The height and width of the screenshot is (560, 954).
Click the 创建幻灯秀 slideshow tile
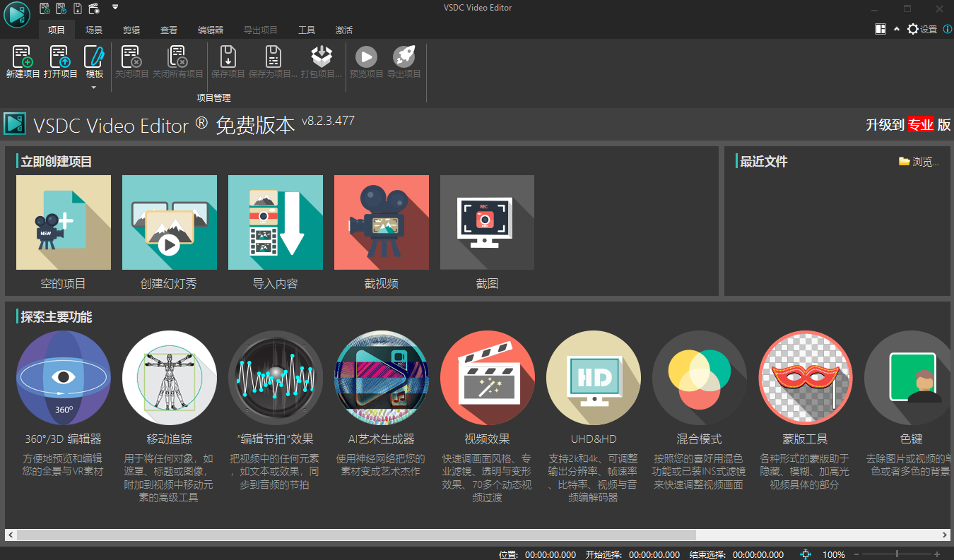[x=170, y=222]
